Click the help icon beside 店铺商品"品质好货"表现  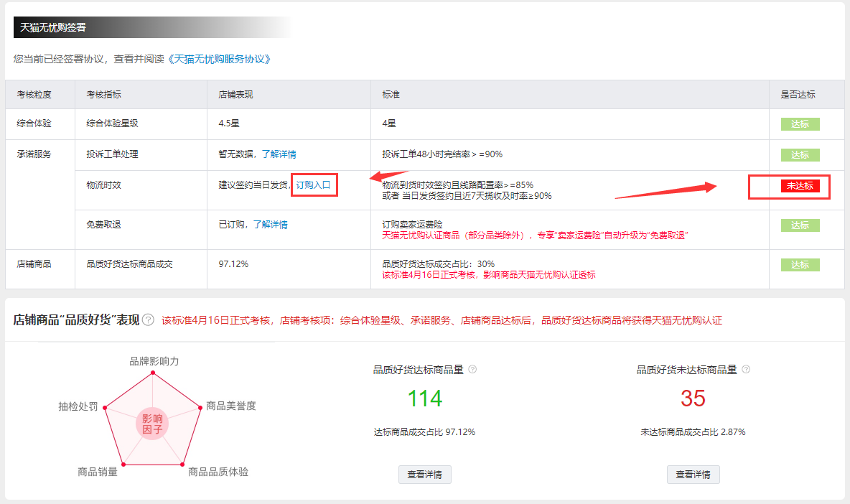click(x=148, y=319)
